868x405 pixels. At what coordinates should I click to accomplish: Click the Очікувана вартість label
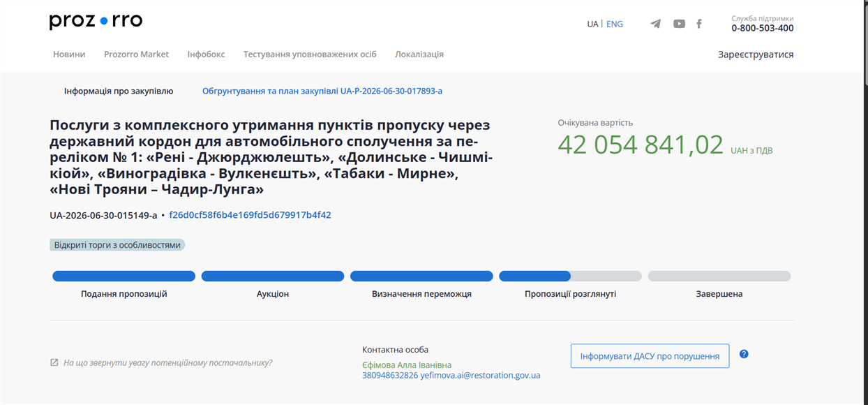click(595, 123)
